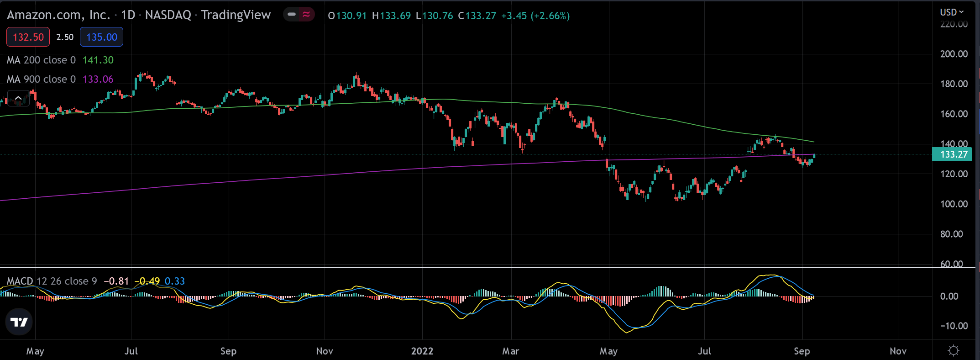This screenshot has height=360, width=980.
Task: Click the 160.00 price axis label
Action: [x=954, y=114]
